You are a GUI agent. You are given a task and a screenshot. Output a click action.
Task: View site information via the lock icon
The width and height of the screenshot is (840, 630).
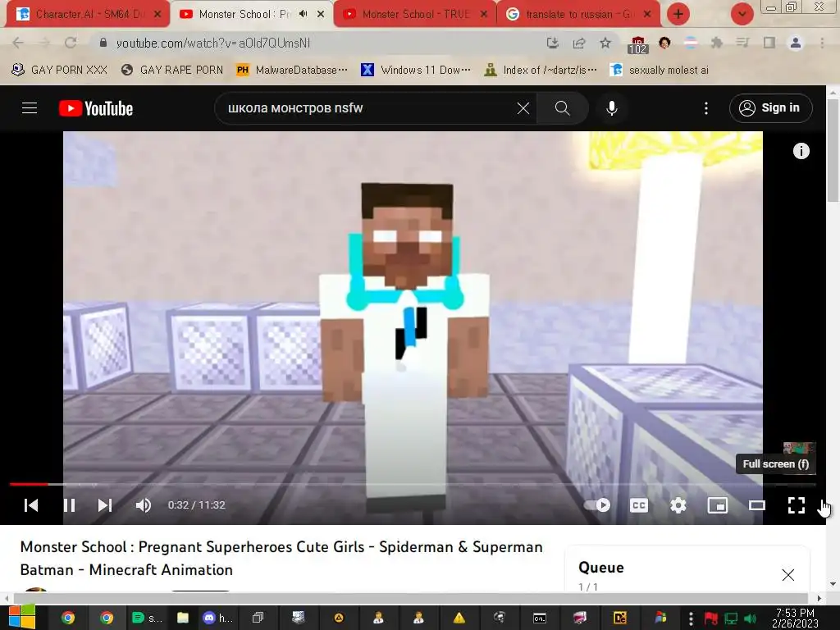[x=103, y=43]
